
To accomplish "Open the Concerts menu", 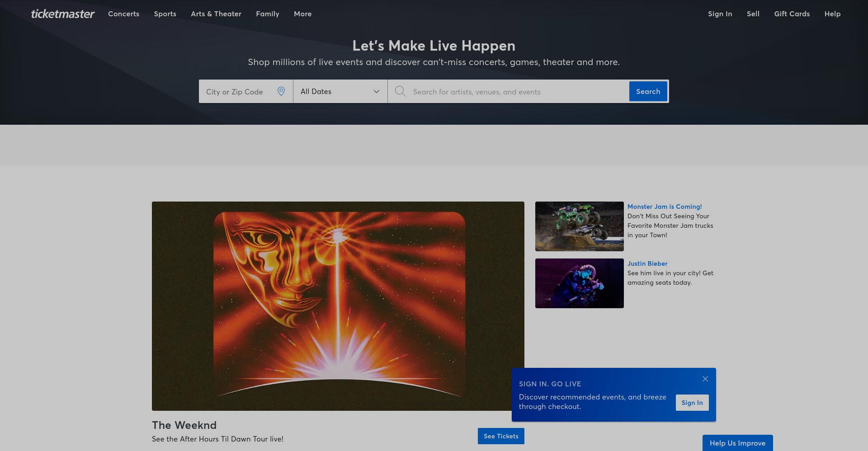I will 123,14.
